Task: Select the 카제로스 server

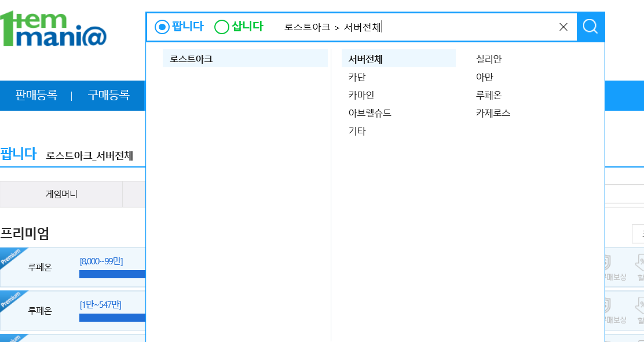Action: pos(493,113)
